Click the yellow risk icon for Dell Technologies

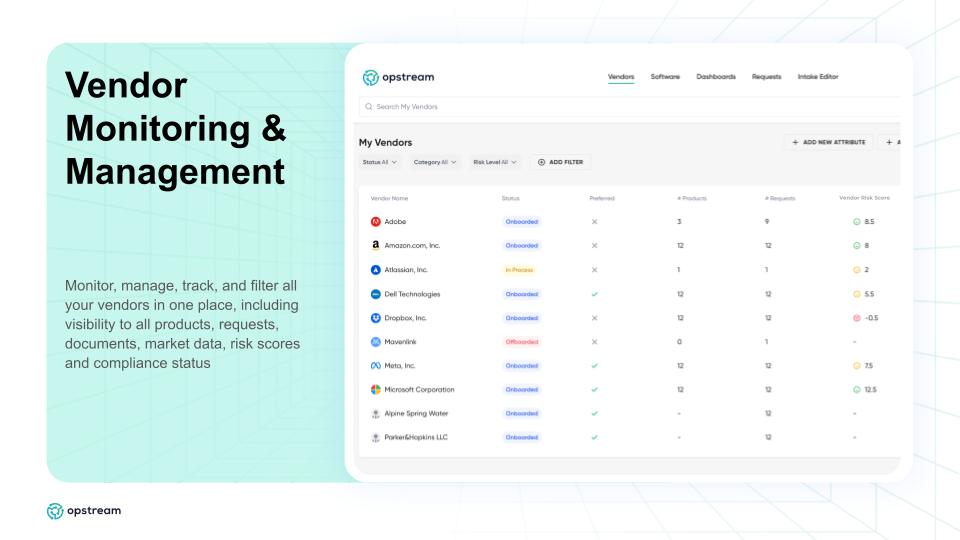(857, 294)
